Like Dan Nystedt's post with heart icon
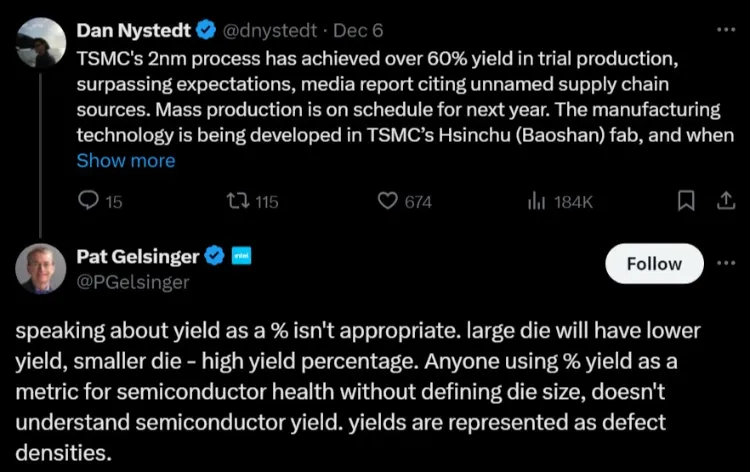The height and width of the screenshot is (472, 750). point(388,201)
